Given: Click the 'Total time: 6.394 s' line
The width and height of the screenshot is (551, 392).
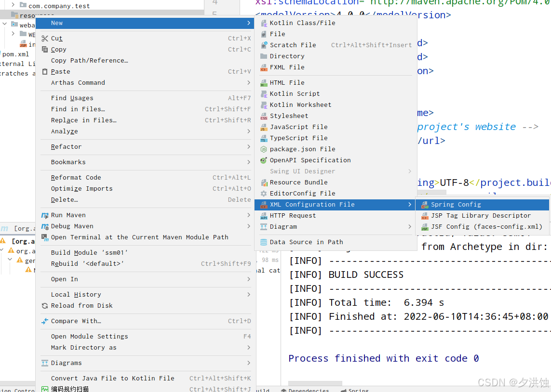Looking at the screenshot, I should 366,302.
